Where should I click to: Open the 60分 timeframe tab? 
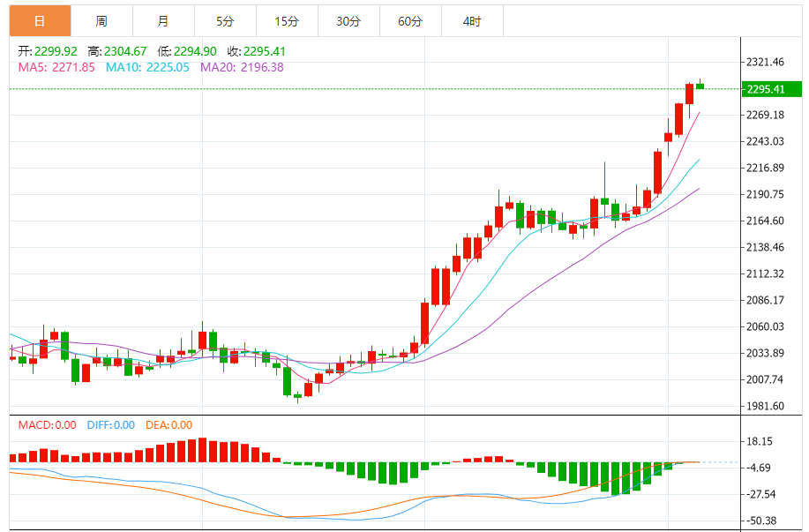(x=411, y=21)
